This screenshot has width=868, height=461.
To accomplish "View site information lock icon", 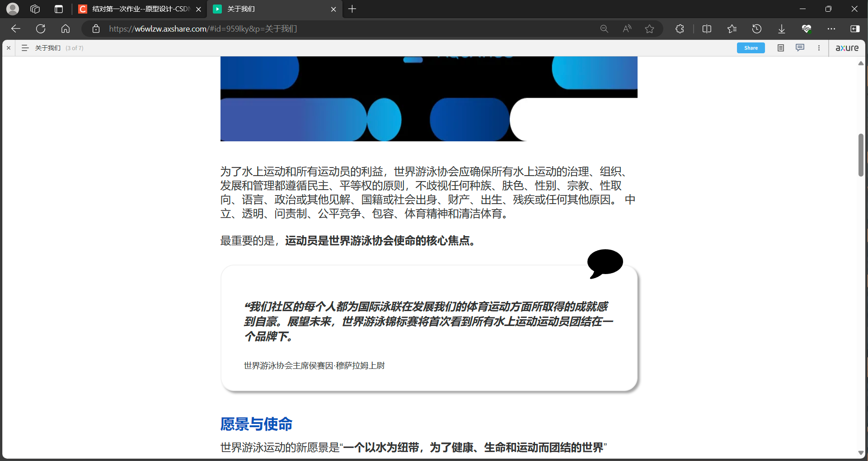I will tap(96, 29).
